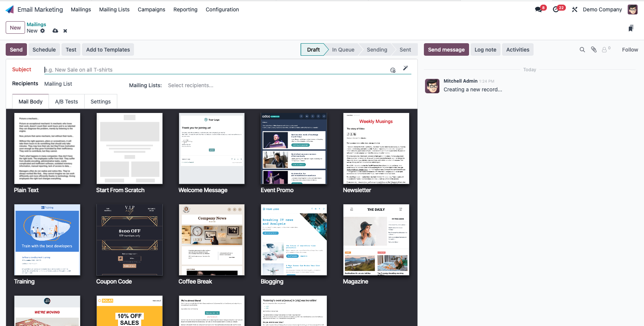Choose the 10% OFF Sales template thumbnail
644x326 pixels.
coord(129,311)
